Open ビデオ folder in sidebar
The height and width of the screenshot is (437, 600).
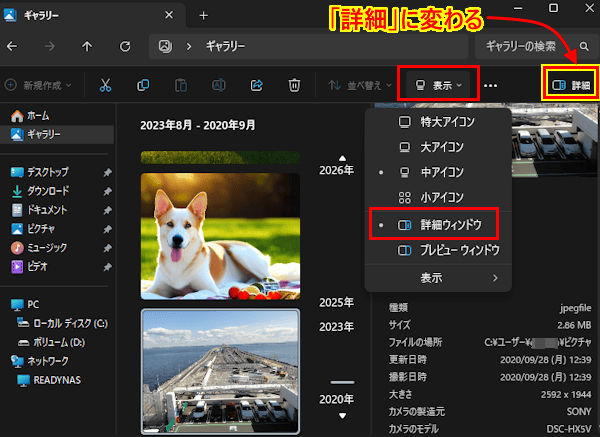click(x=29, y=266)
